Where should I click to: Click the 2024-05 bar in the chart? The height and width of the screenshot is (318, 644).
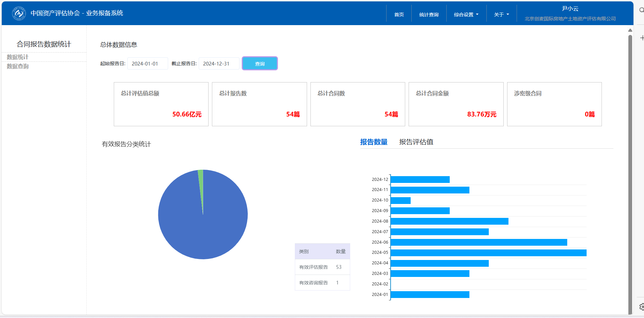tap(488, 253)
